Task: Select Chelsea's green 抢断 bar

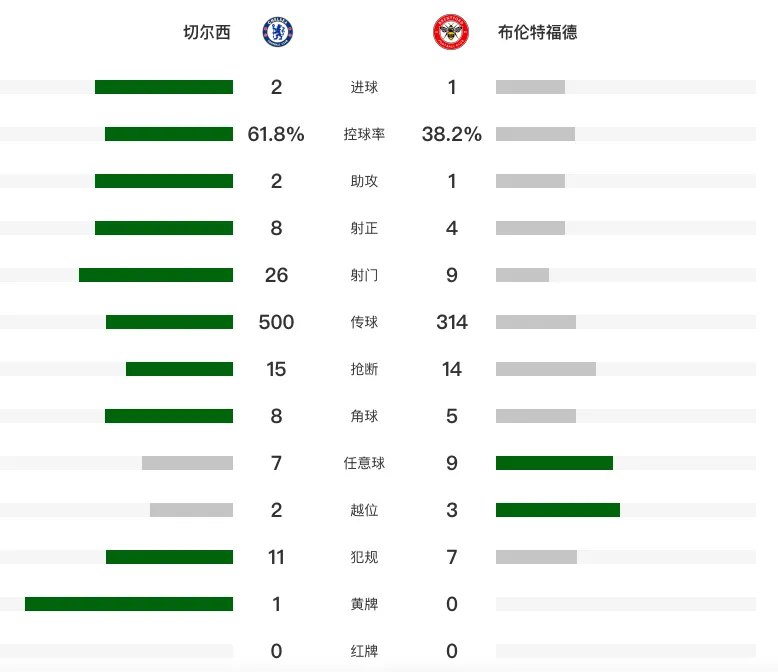Action: click(180, 369)
